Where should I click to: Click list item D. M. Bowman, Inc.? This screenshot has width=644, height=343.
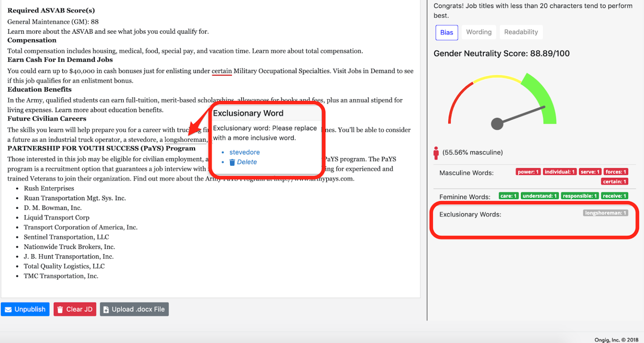(x=53, y=208)
